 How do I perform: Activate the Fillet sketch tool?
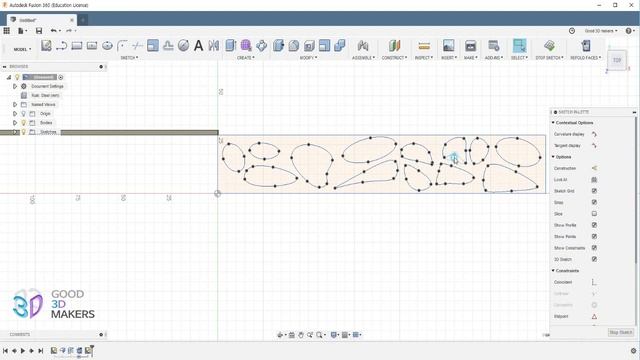pos(122,45)
